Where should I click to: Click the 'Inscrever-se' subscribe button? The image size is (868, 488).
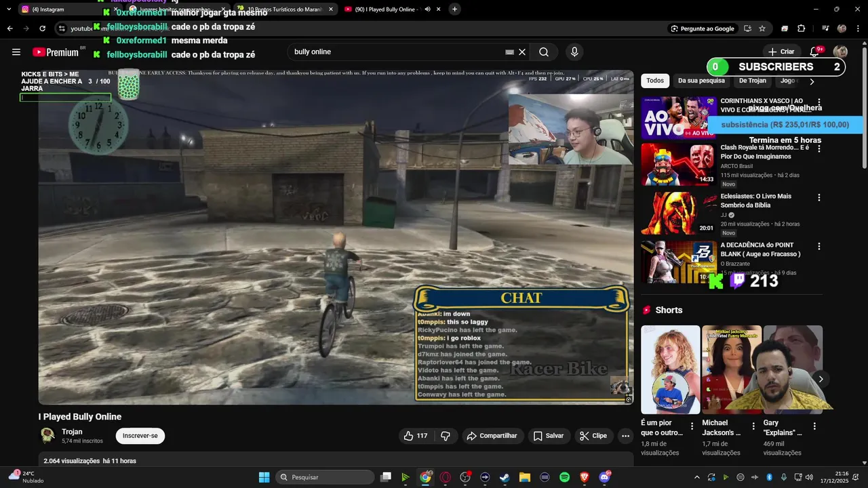[x=140, y=436]
